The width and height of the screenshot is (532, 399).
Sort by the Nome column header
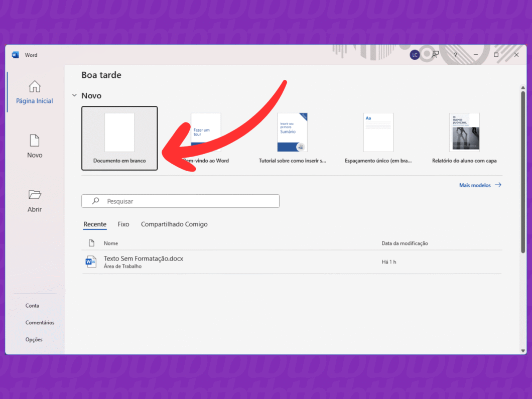coord(111,243)
